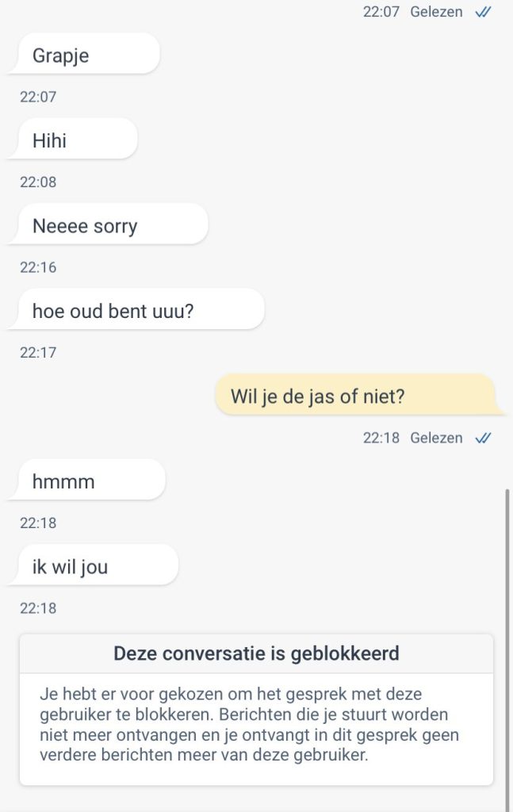Click the vertical scrollbar on the right edge
The width and height of the screenshot is (513, 812).
tap(507, 647)
